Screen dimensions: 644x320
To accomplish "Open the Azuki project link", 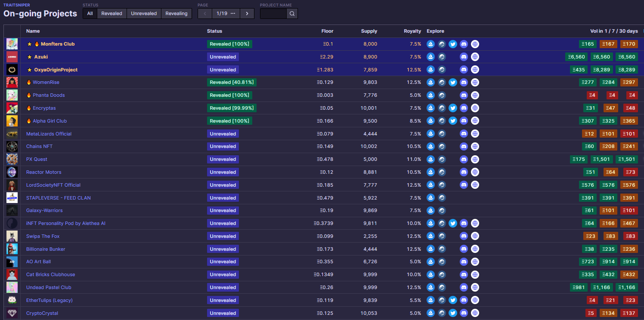I will 41,57.
